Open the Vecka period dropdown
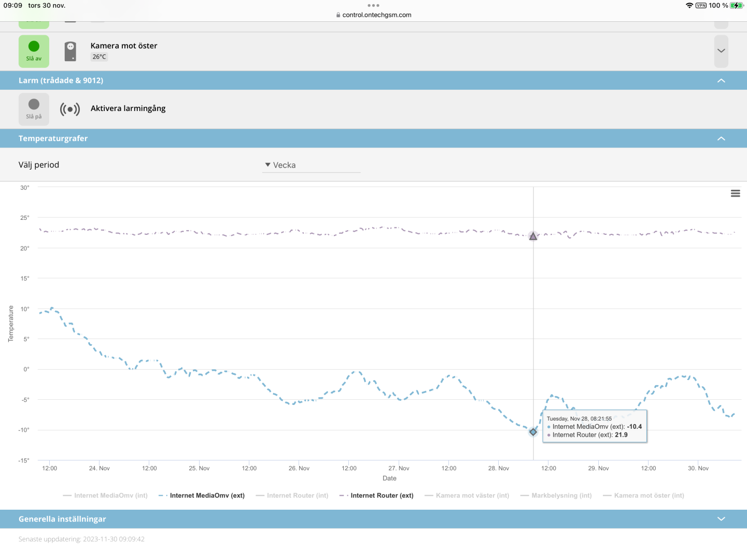Screen dimensions: 747x560 coord(311,165)
